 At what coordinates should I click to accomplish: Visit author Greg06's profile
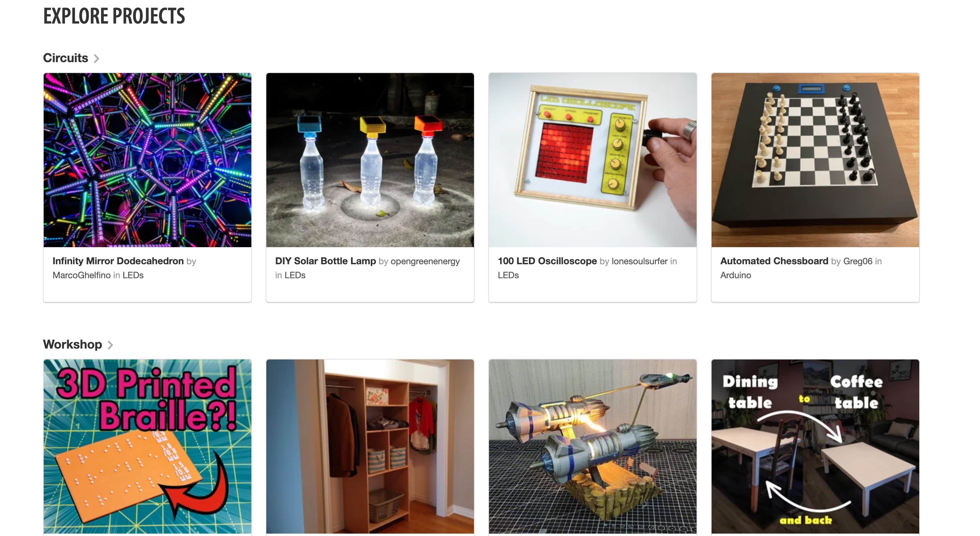(x=857, y=262)
